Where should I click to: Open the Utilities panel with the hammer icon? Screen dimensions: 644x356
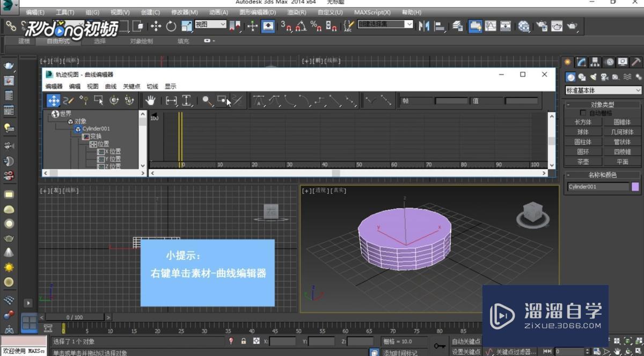point(635,62)
